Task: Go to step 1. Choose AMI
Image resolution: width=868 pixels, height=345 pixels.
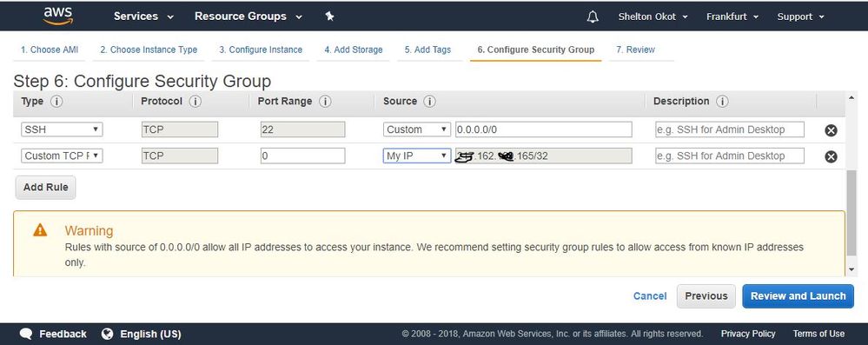Action: click(50, 50)
